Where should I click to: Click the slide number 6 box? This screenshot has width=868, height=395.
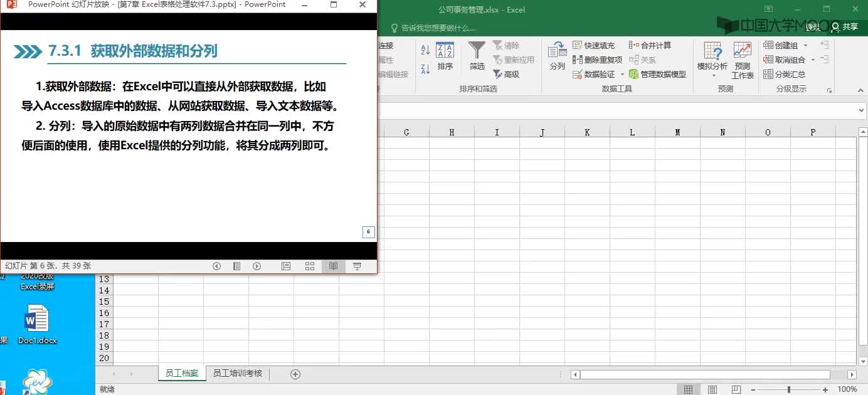pos(368,232)
